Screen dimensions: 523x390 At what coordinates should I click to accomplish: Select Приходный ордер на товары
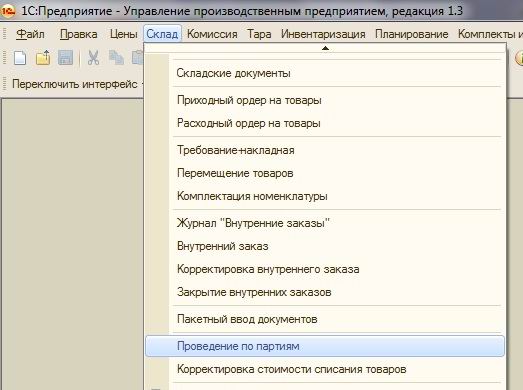tap(325, 100)
